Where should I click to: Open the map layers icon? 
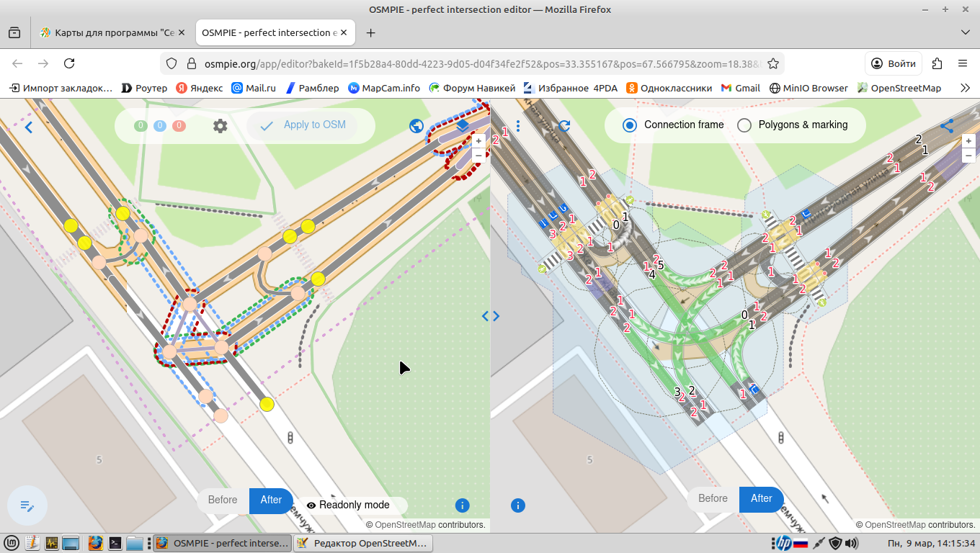[x=463, y=126]
